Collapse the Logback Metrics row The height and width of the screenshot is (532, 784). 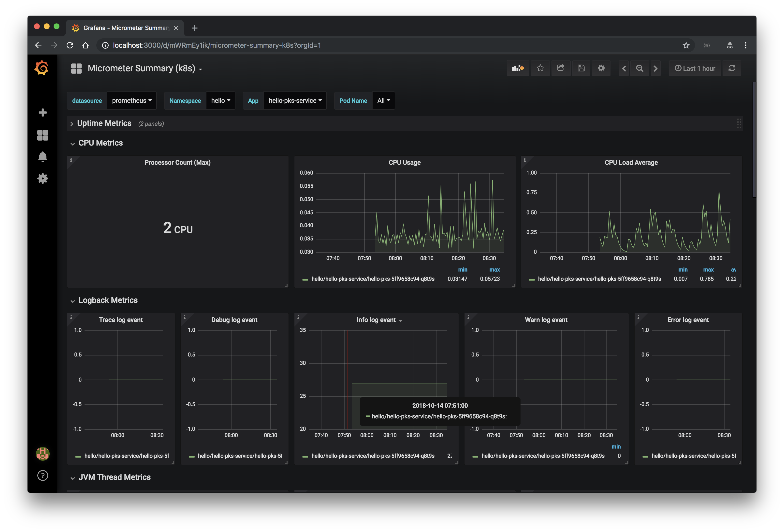(108, 300)
